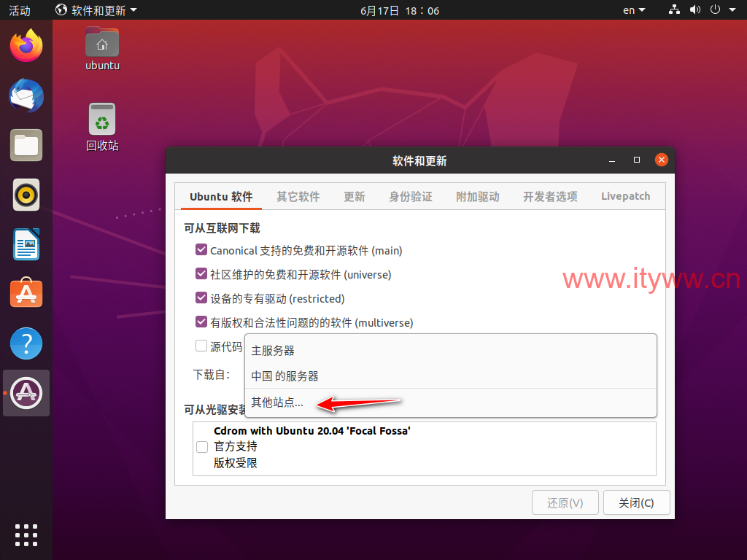747x560 pixels.
Task: Open the 软件和更新 app menu in top bar
Action: 96,10
